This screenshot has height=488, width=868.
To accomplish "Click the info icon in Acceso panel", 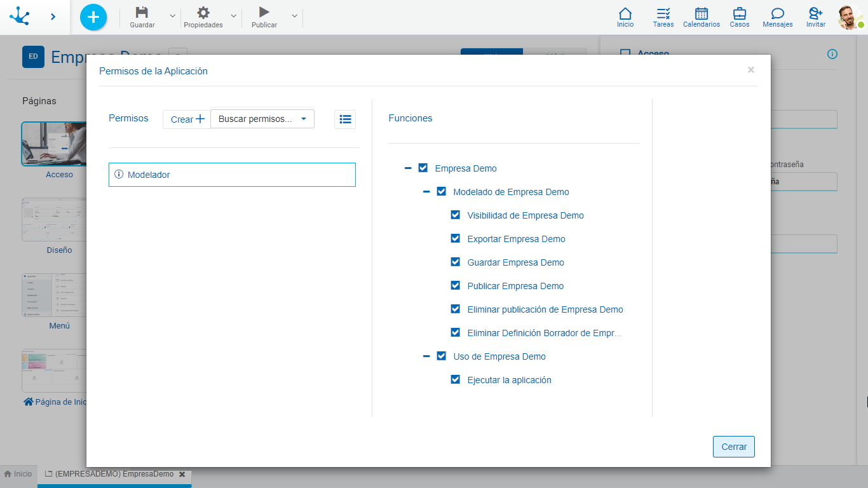I will [832, 54].
